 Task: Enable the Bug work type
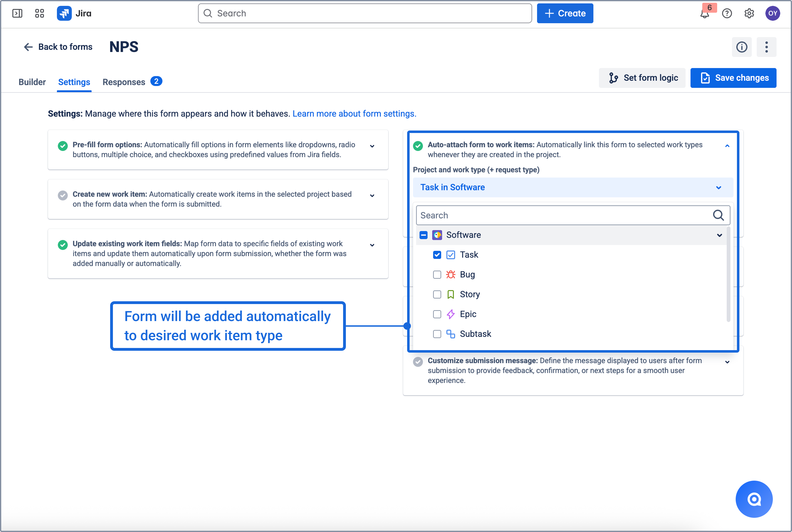click(x=437, y=274)
